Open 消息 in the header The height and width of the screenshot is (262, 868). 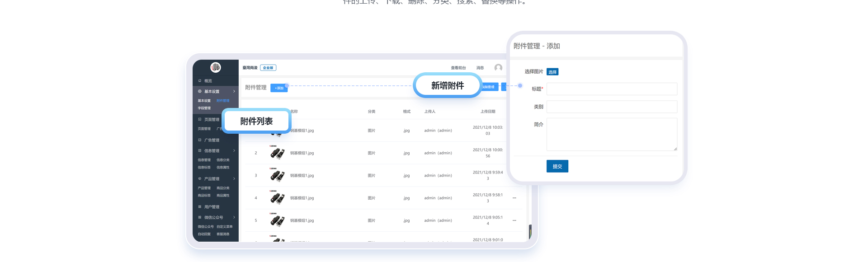480,68
